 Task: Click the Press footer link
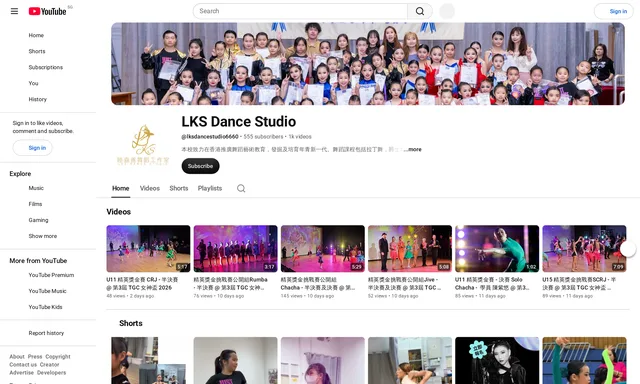point(35,357)
